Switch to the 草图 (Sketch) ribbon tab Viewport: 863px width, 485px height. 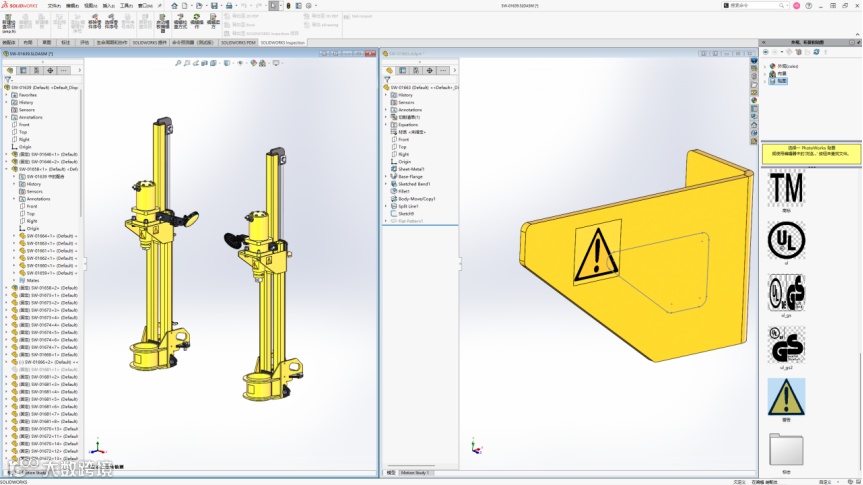pyautogui.click(x=47, y=42)
